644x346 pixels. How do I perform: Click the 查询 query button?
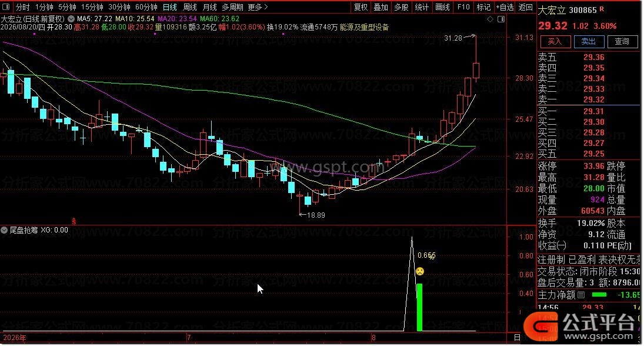pos(622,42)
